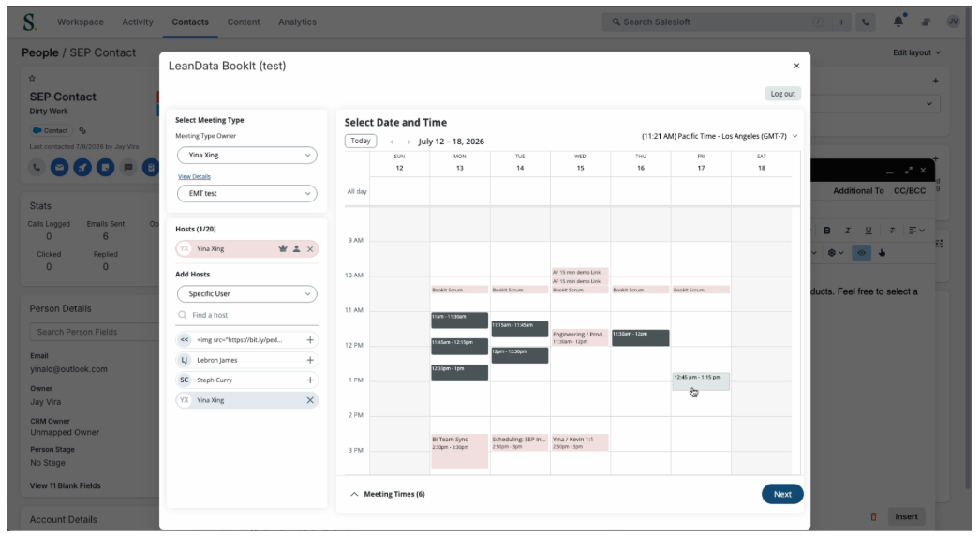Add Steph Curry as host
980x537 pixels.
coord(310,380)
